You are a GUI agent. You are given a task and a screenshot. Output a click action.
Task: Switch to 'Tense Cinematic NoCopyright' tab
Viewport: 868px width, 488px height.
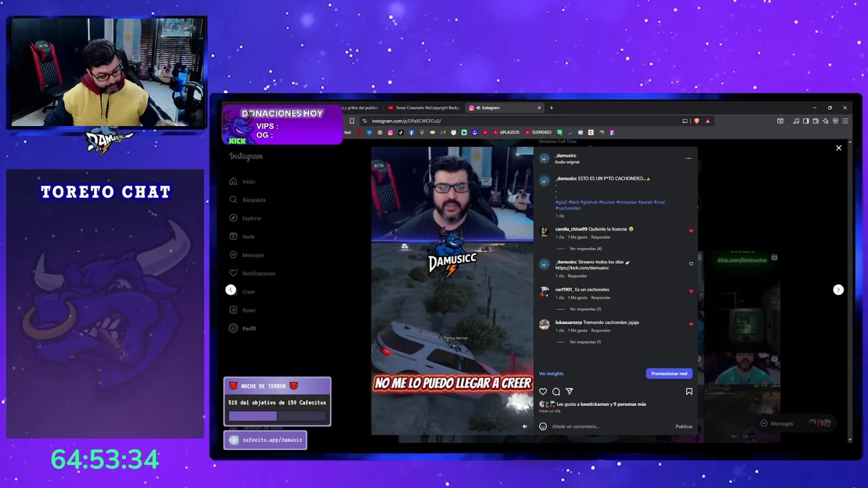[x=424, y=108]
